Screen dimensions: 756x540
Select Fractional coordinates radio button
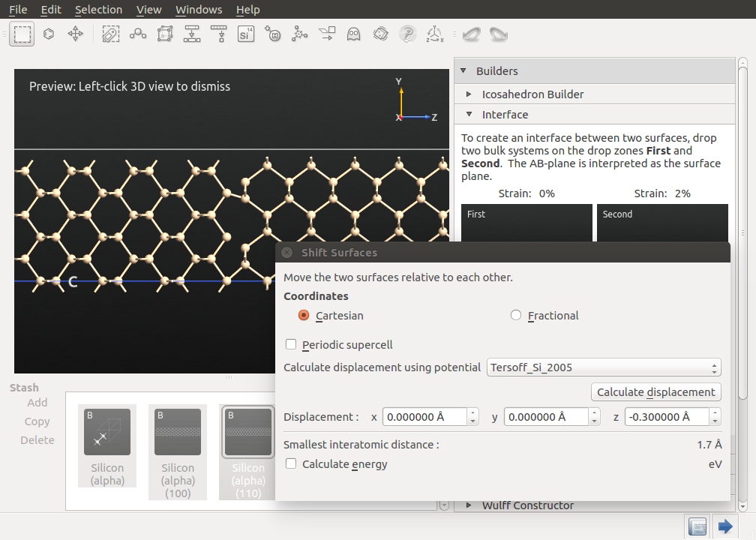516,315
